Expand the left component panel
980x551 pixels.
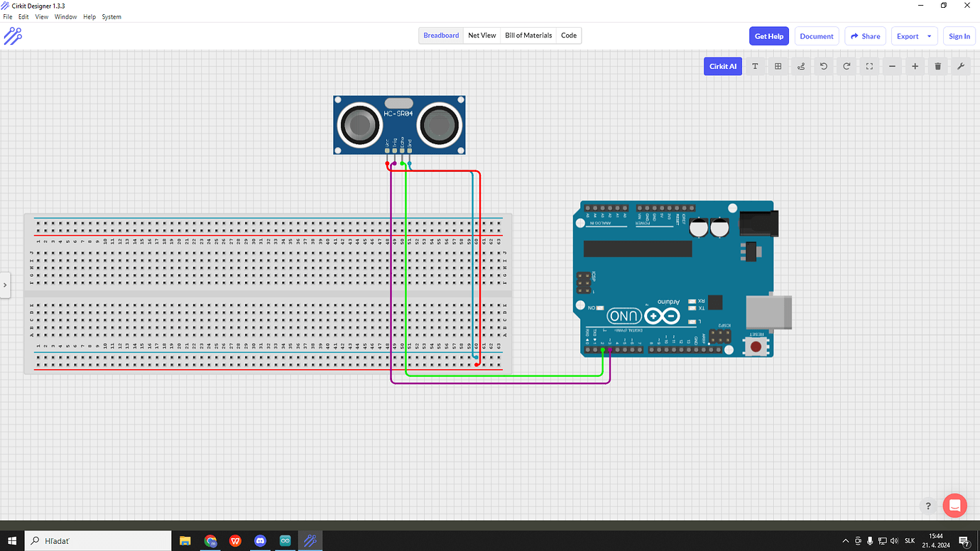(x=6, y=285)
